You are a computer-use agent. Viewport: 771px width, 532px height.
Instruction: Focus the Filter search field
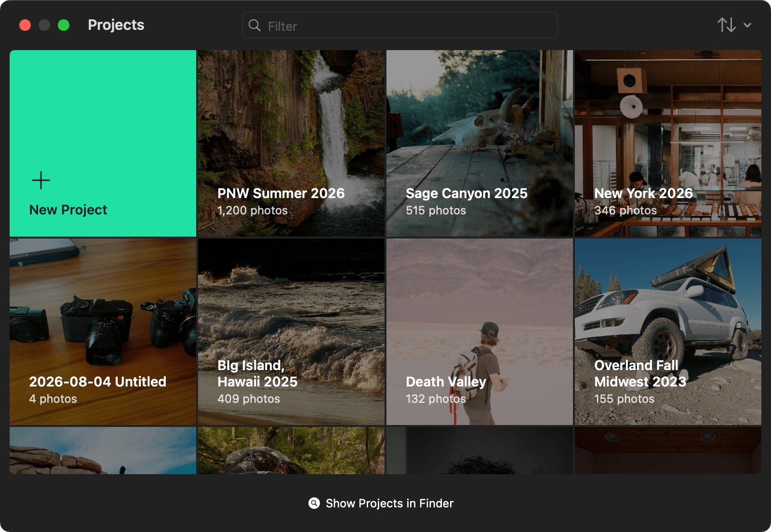point(400,26)
